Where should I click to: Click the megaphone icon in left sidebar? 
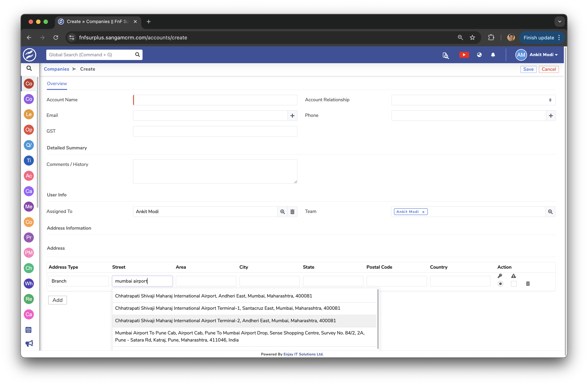tap(29, 343)
